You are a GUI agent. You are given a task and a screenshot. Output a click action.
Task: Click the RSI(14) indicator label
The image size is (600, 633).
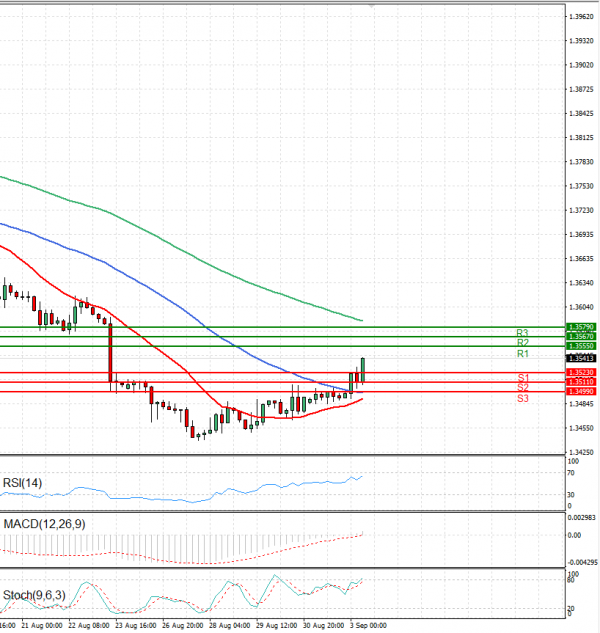[22, 483]
